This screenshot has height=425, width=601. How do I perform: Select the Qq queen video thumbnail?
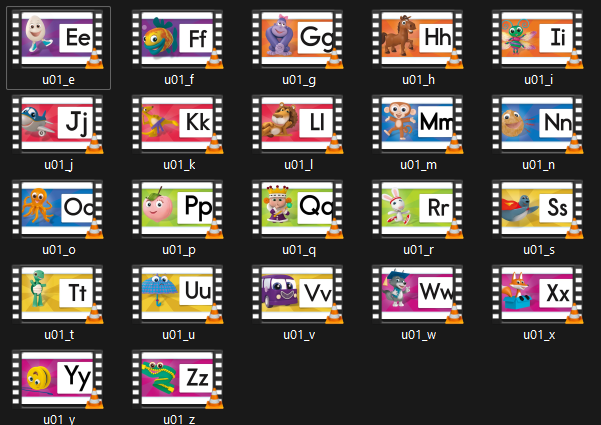[x=297, y=209]
